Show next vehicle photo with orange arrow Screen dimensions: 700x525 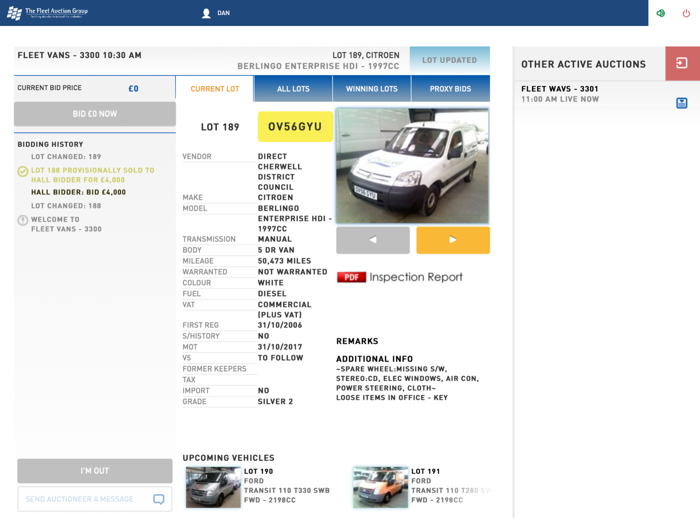[x=453, y=240]
